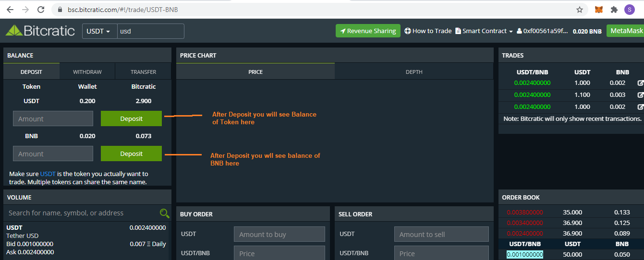Reload the page in the browser
This screenshot has height=260, width=644.
41,10
